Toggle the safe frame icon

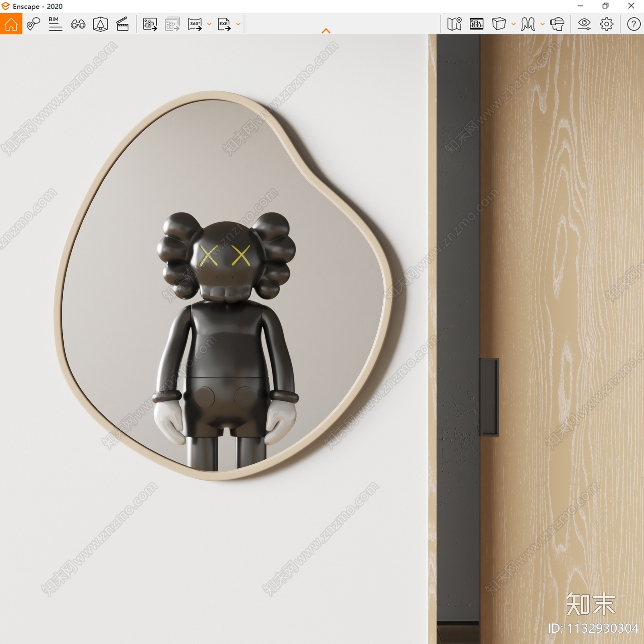click(100, 24)
